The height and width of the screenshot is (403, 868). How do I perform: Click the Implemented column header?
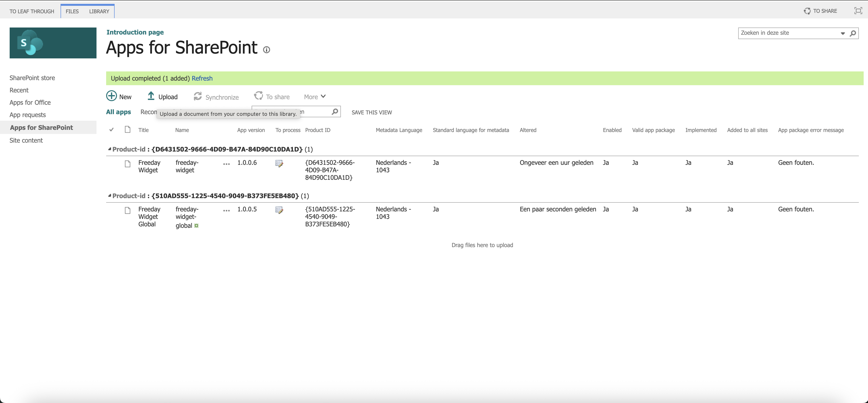pos(701,130)
